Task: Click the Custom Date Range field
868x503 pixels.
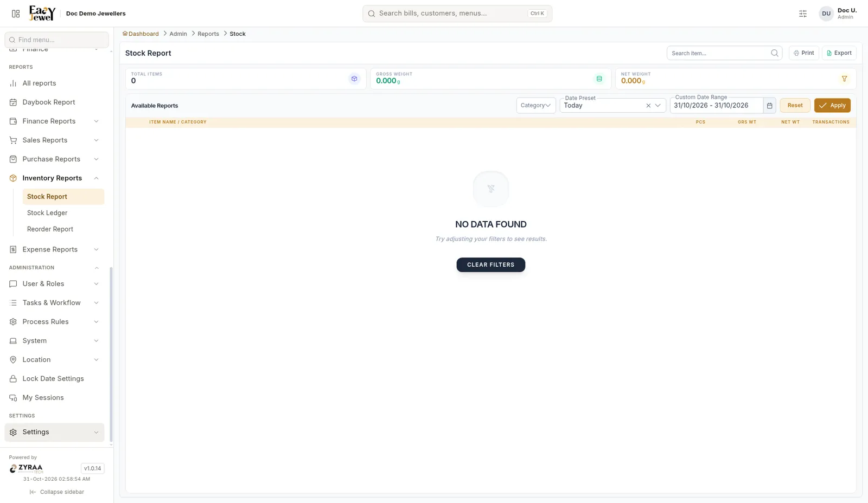Action: click(716, 105)
